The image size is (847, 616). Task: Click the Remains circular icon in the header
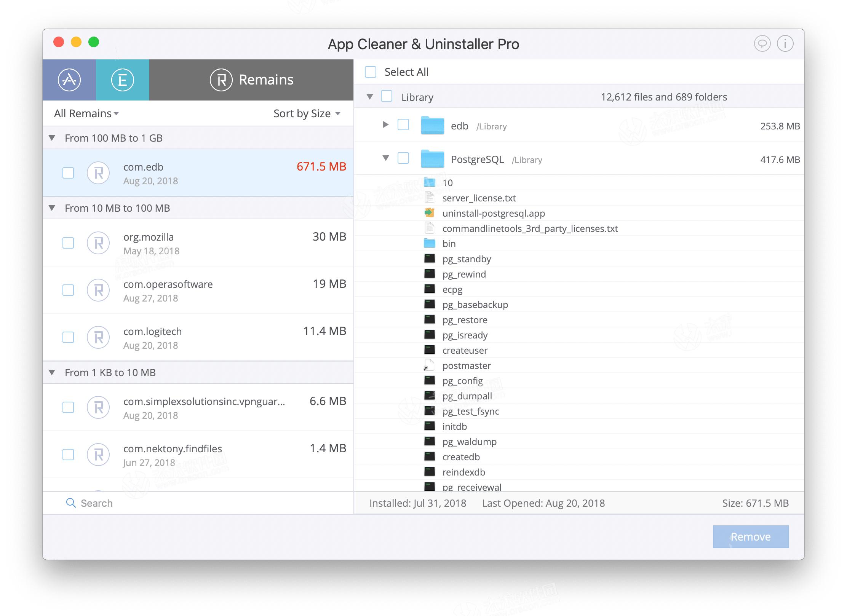click(222, 80)
